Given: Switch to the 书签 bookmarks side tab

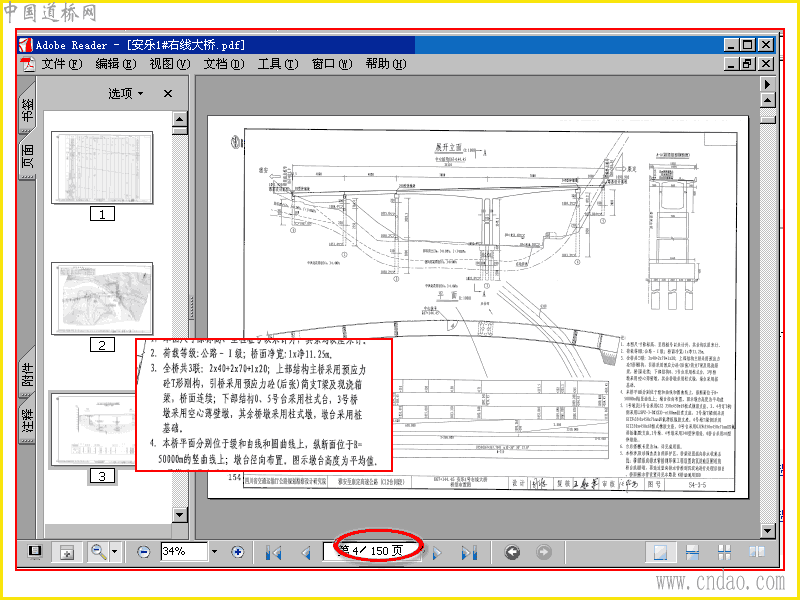Looking at the screenshot, I should [x=28, y=109].
